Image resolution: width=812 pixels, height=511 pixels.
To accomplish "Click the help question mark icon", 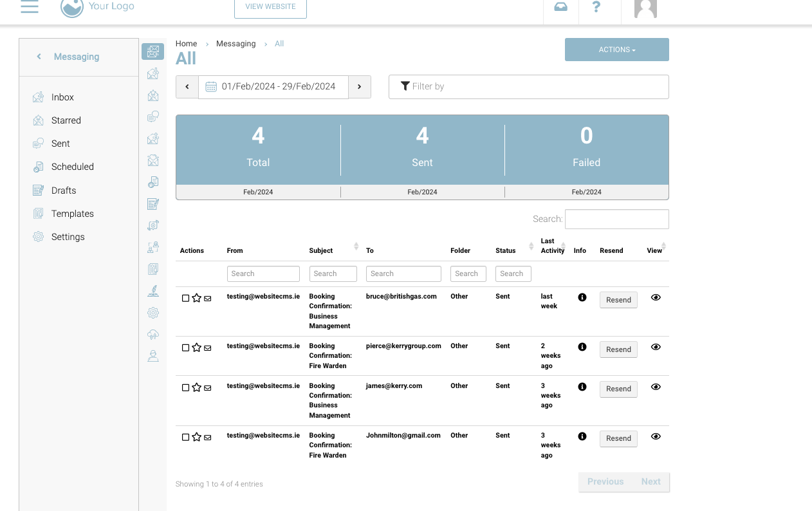I will tap(596, 7).
